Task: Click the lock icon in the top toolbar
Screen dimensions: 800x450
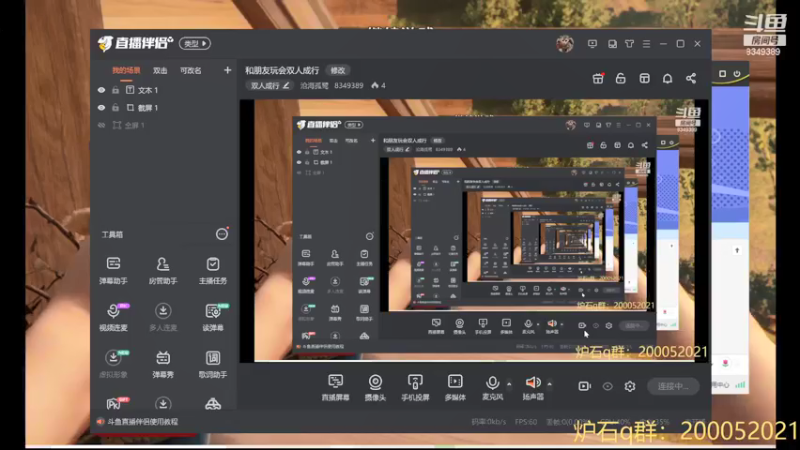Action: (620, 79)
